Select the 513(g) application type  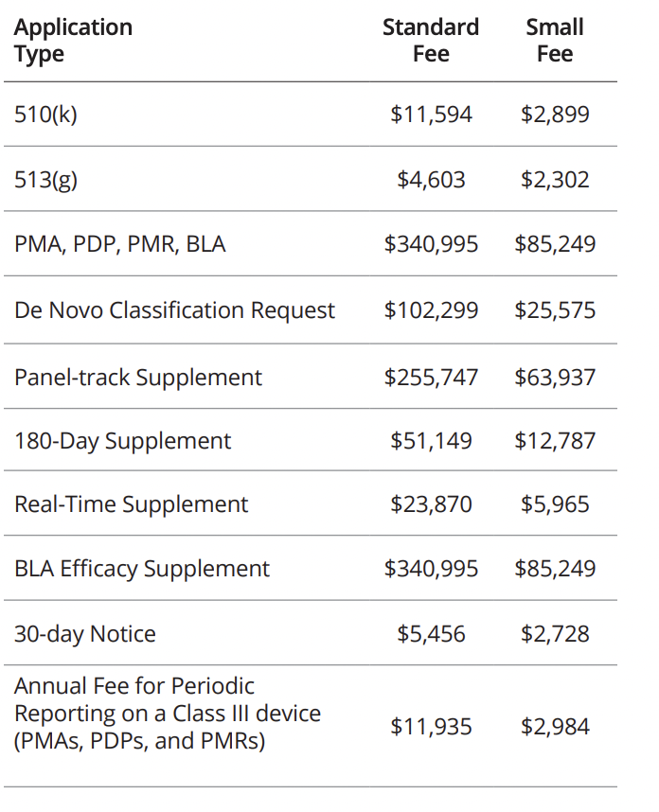coord(46,179)
